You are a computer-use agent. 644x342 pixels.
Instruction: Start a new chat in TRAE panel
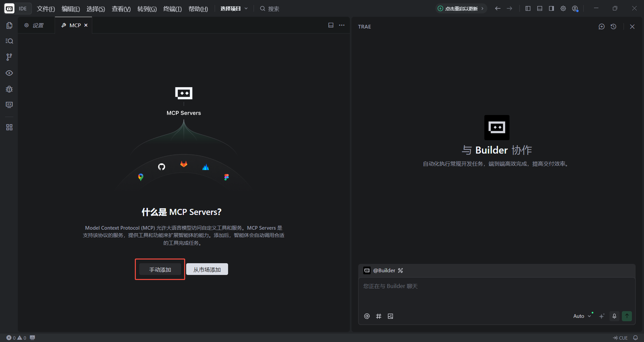[602, 26]
